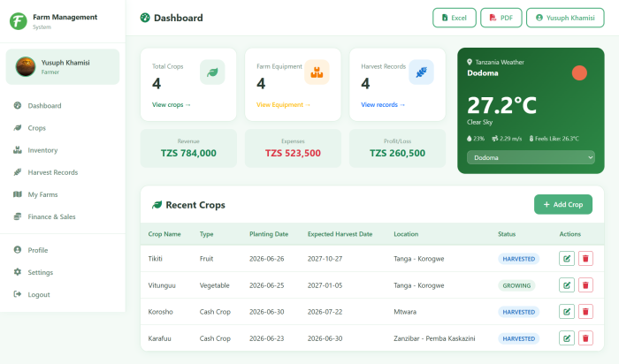The width and height of the screenshot is (619, 364).
Task: Click the Harvest Records wheat icon in sidebar
Action: click(18, 172)
